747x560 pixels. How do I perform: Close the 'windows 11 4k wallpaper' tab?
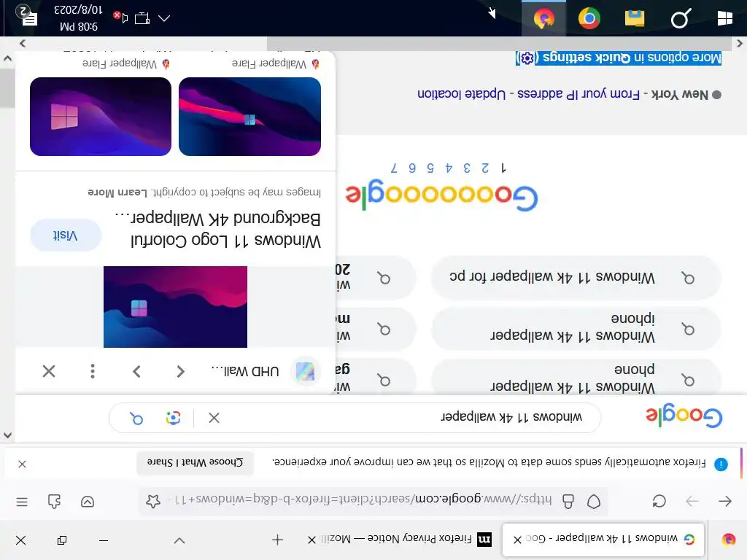(x=517, y=540)
